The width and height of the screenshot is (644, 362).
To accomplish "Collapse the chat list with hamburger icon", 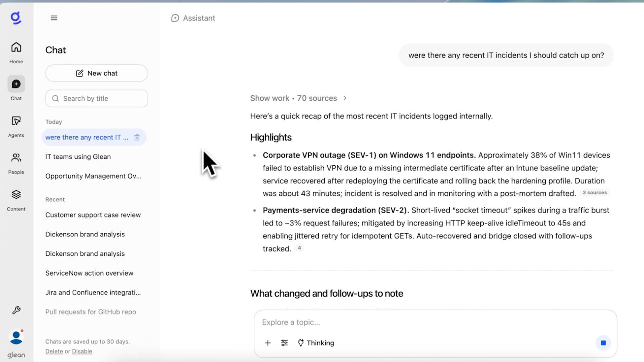I will click(x=54, y=18).
